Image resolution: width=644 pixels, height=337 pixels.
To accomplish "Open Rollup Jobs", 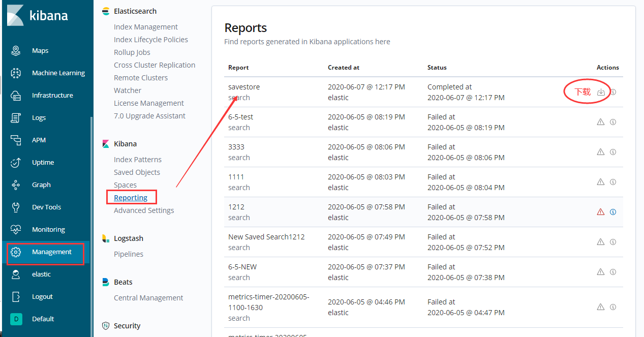I will click(132, 52).
